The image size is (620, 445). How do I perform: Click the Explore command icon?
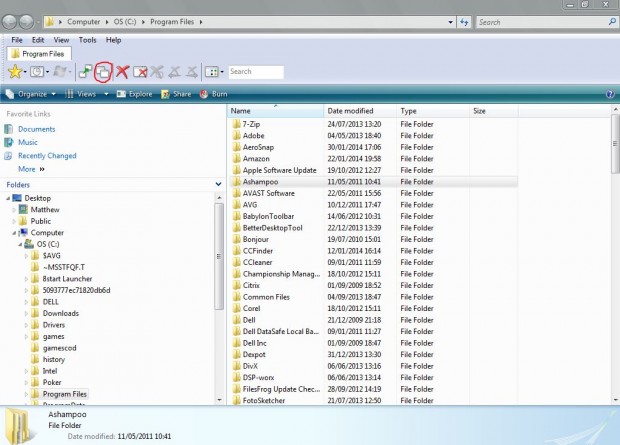121,94
